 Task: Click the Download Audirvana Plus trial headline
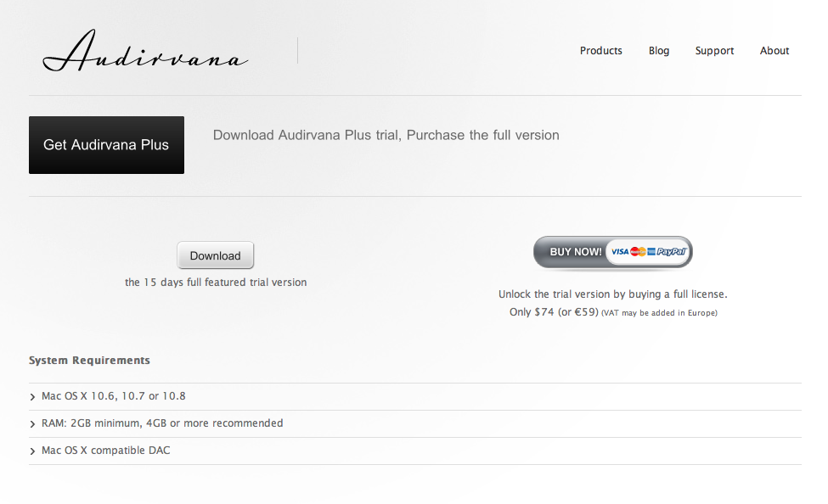(386, 135)
